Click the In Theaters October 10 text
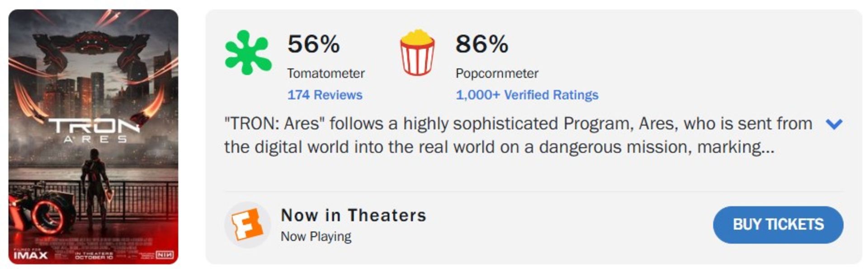This screenshot has width=868, height=269. 94,255
